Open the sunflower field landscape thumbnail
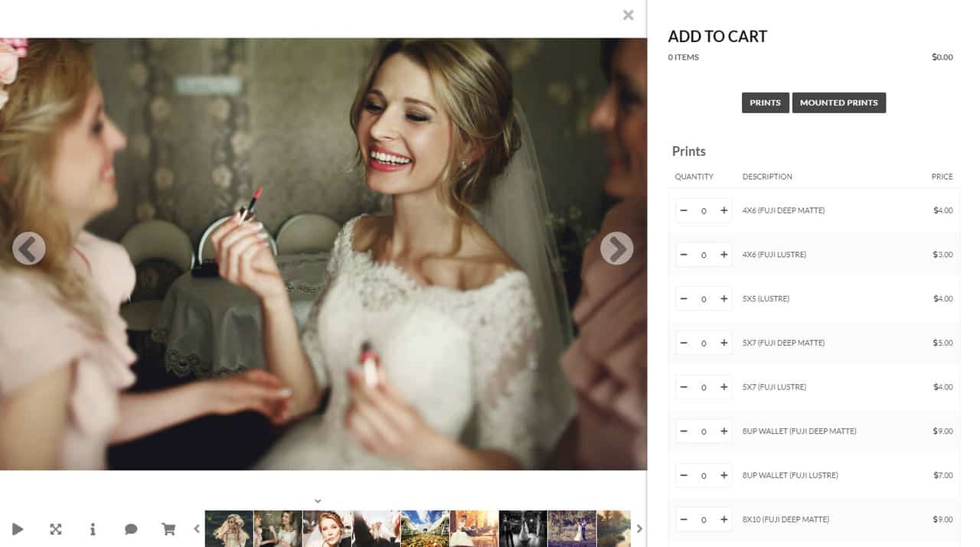 pyautogui.click(x=425, y=529)
